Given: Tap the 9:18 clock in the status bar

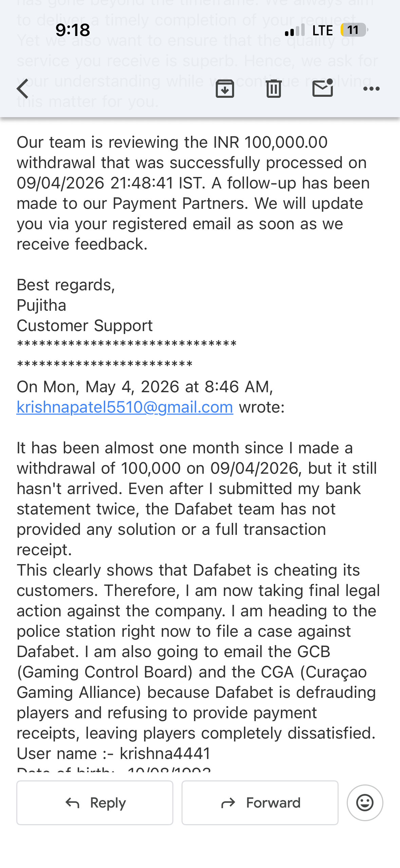Looking at the screenshot, I should (73, 30).
